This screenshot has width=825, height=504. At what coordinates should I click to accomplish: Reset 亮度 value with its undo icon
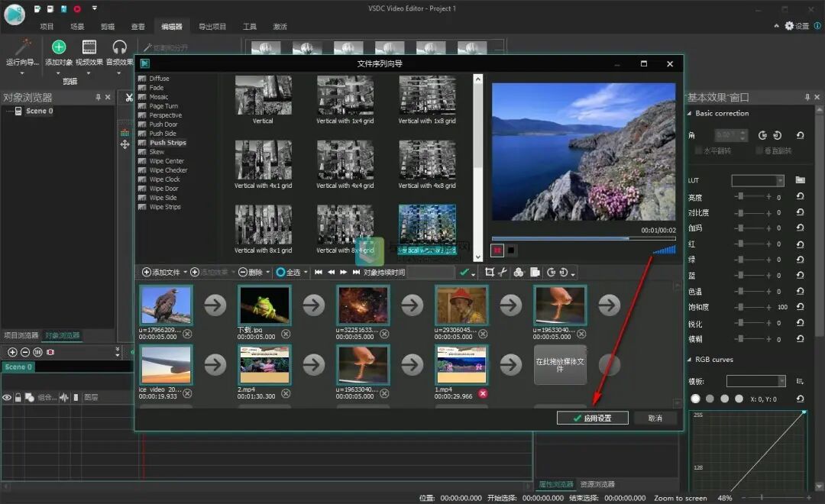tap(800, 197)
